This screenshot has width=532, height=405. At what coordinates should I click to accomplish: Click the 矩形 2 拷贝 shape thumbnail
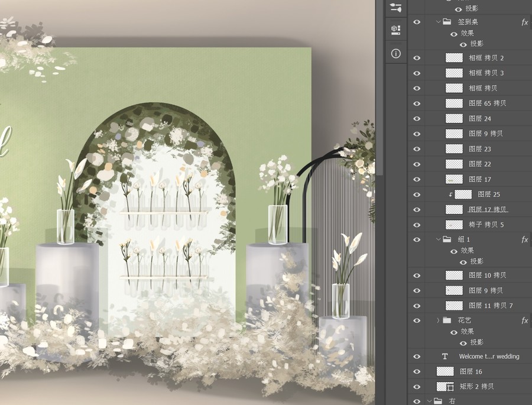coord(445,386)
